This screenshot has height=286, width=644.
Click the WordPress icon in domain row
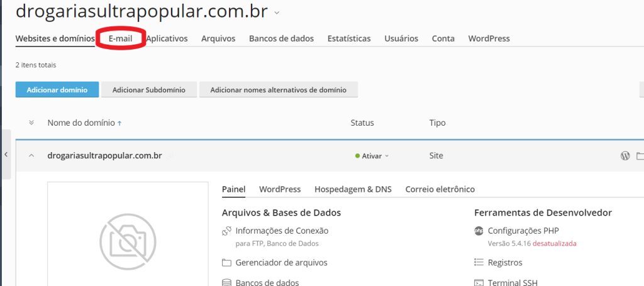tap(625, 156)
